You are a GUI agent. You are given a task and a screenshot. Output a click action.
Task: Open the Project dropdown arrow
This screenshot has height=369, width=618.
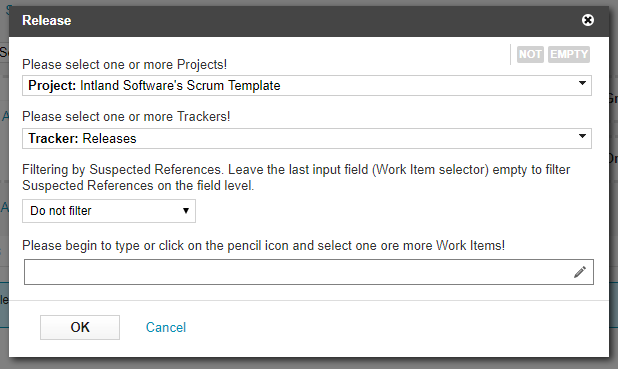pos(582,83)
